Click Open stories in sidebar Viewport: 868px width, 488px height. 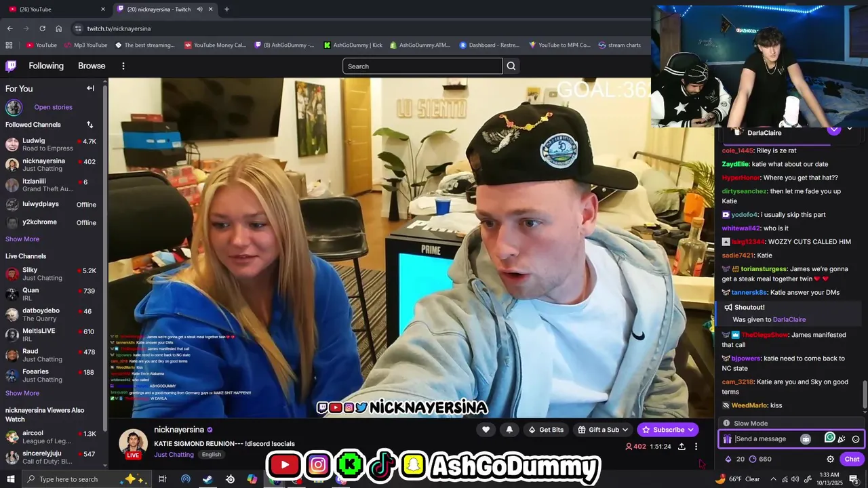(53, 107)
